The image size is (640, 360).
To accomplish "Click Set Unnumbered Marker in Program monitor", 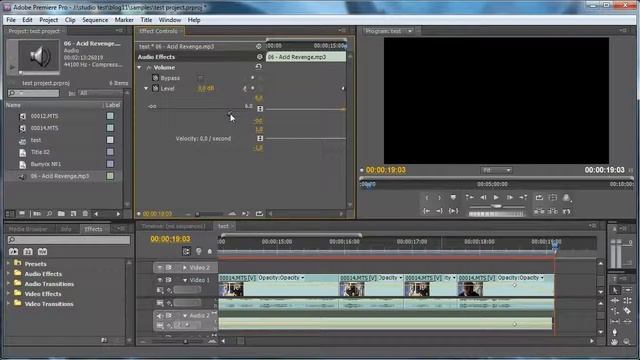I will [x=453, y=198].
